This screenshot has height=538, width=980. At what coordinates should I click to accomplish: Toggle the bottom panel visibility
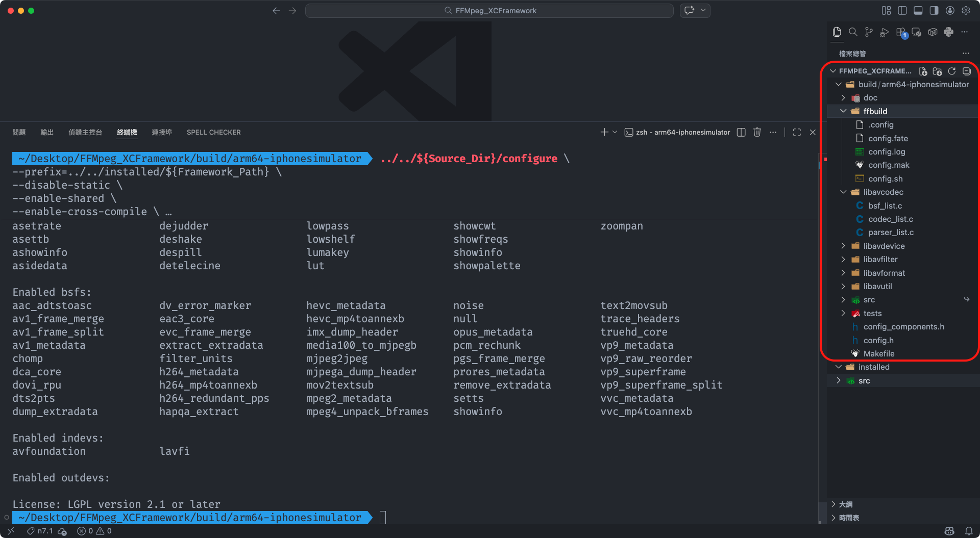pos(918,11)
